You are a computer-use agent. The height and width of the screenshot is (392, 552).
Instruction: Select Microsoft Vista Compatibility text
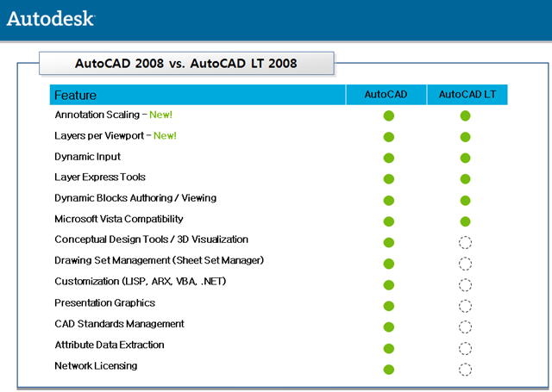(119, 219)
